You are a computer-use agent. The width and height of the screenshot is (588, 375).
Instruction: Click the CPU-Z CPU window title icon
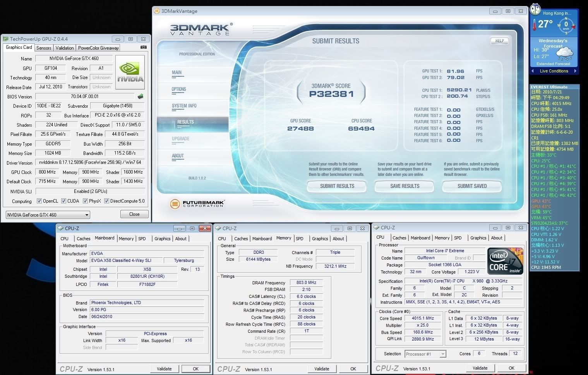pos(376,228)
